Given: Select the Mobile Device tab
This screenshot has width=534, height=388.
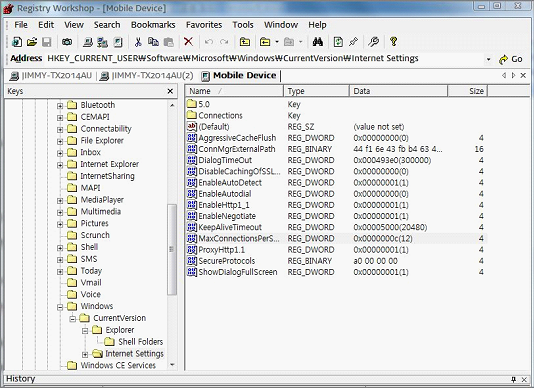Looking at the screenshot, I should (x=239, y=76).
